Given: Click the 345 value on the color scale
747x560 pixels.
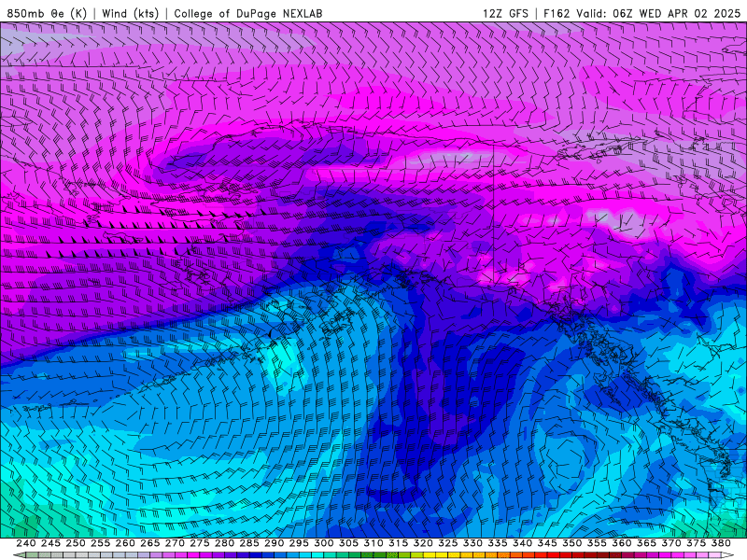Looking at the screenshot, I should 547,543.
